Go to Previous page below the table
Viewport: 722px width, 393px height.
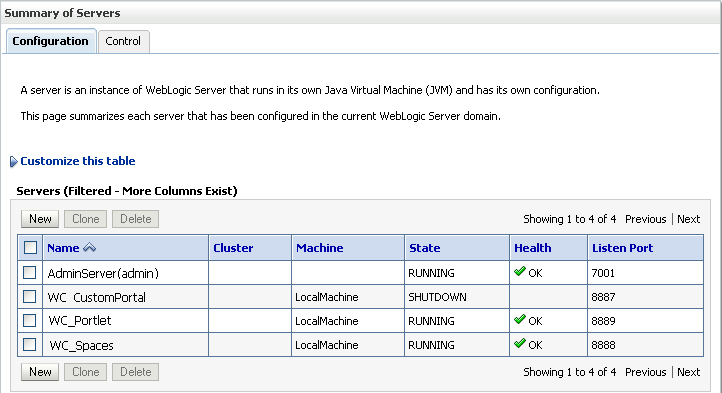coord(646,372)
